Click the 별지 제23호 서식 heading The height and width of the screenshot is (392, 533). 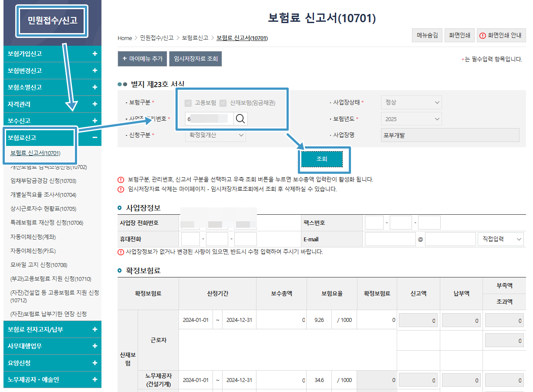pos(158,84)
